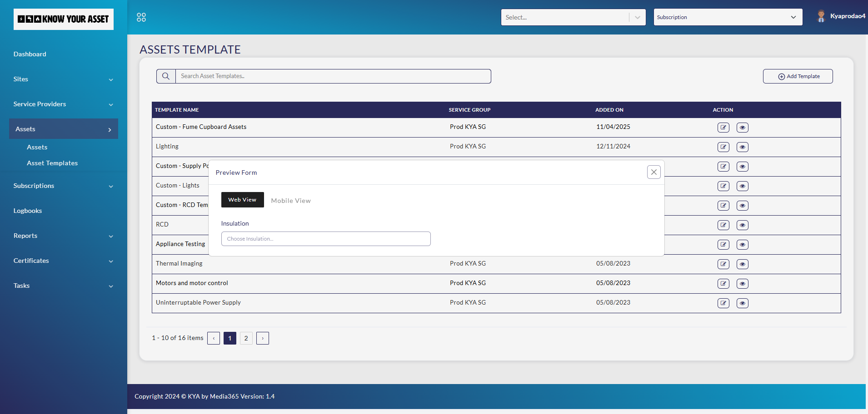Expand the Service Providers sidebar menu
Viewport: 868px width, 414px height.
[x=63, y=104]
